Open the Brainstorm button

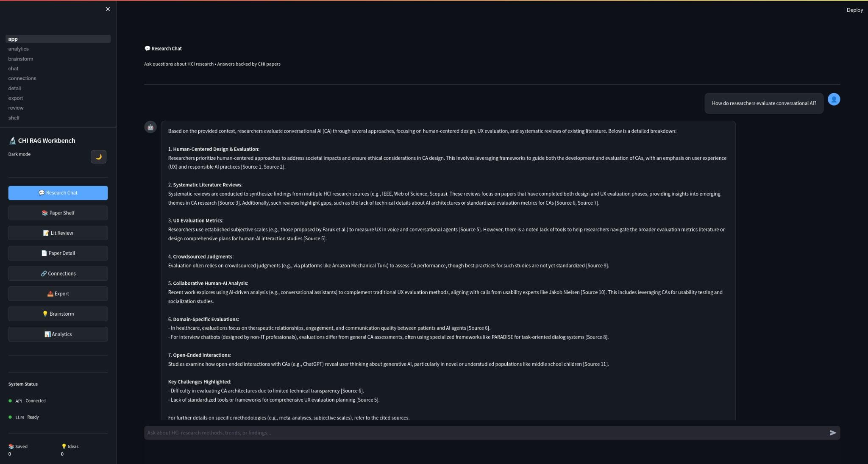click(x=58, y=314)
